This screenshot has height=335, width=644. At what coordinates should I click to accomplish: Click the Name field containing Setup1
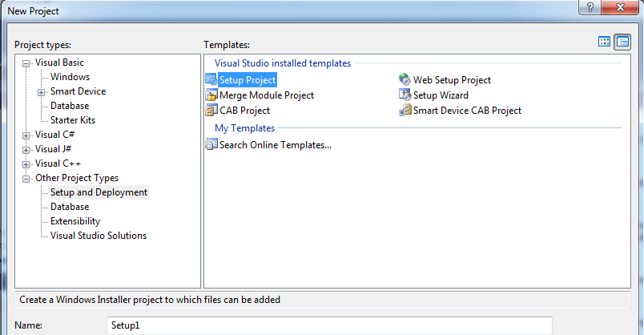(x=329, y=325)
